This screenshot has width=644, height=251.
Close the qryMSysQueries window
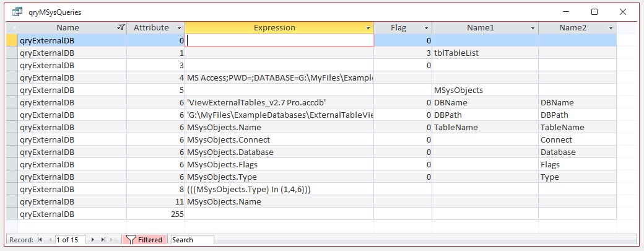623,12
